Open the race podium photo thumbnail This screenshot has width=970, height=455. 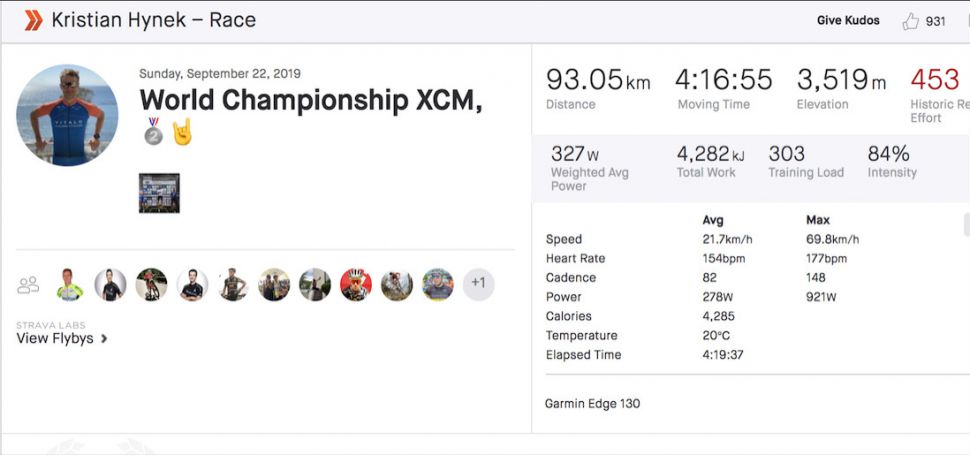tap(159, 193)
